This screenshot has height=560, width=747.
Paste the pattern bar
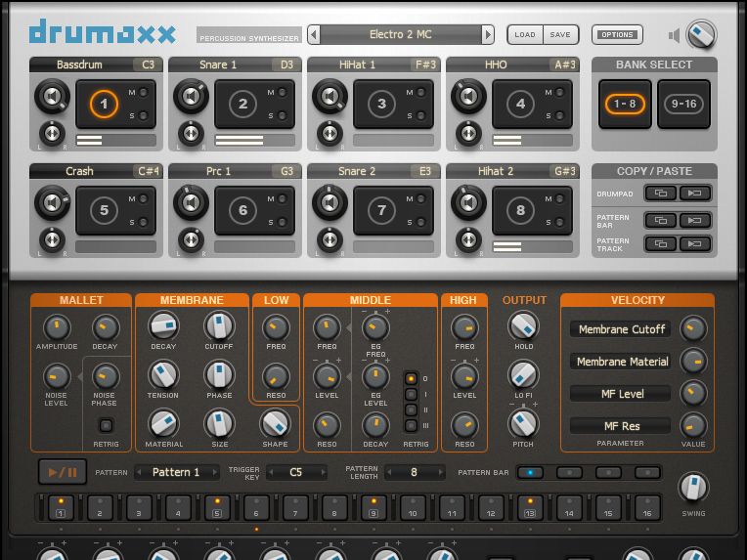coord(694,221)
